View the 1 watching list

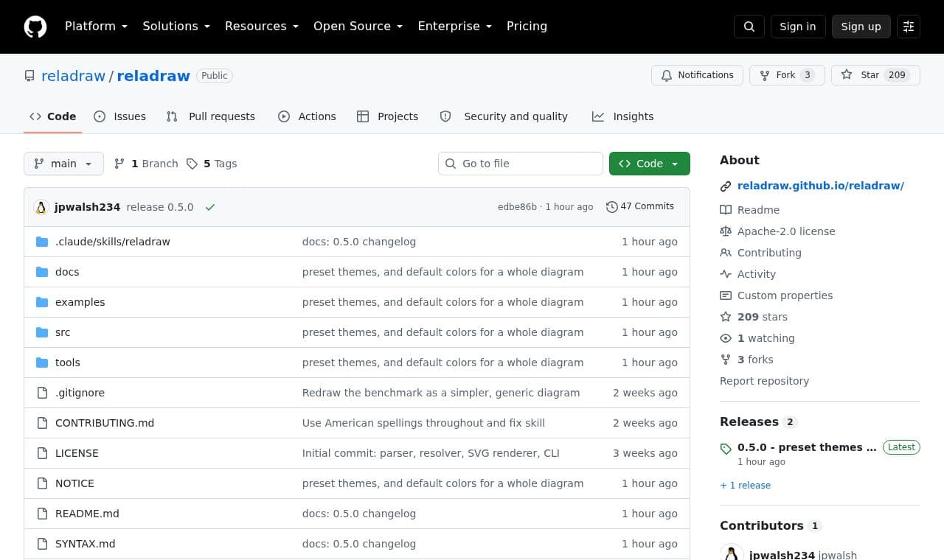(x=757, y=338)
